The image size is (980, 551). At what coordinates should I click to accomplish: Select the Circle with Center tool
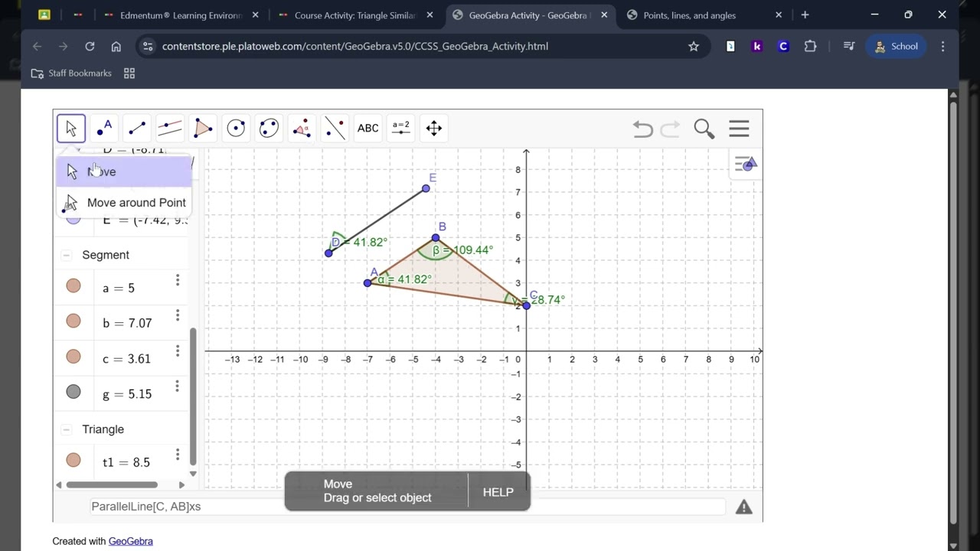pos(236,129)
